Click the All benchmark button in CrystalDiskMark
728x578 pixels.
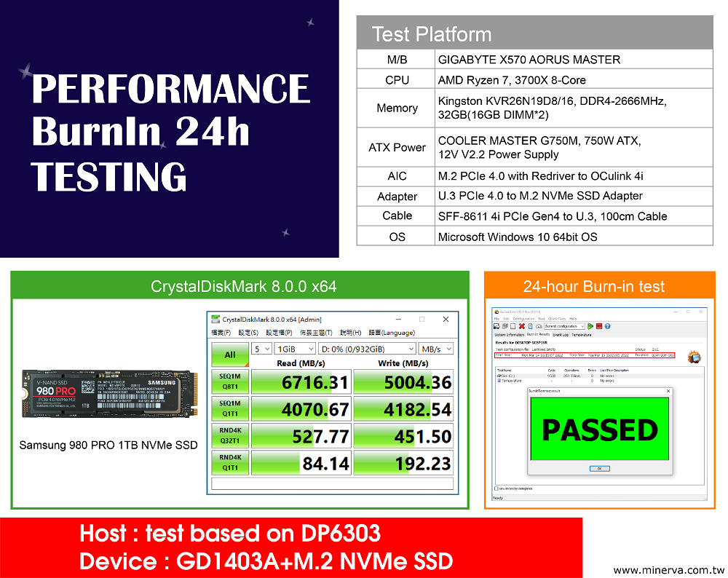point(230,355)
